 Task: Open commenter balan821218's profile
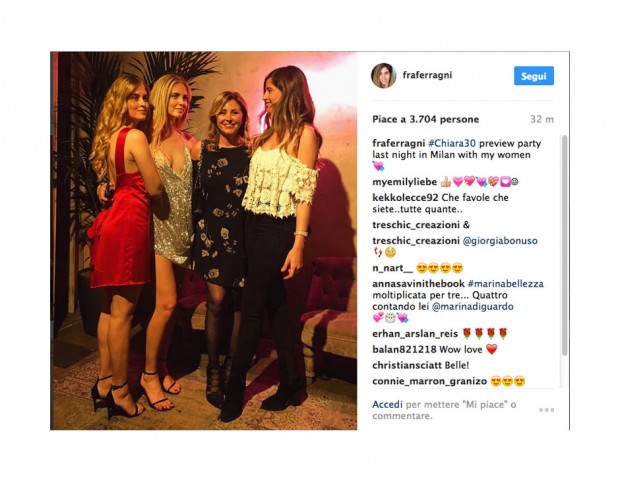(x=404, y=350)
